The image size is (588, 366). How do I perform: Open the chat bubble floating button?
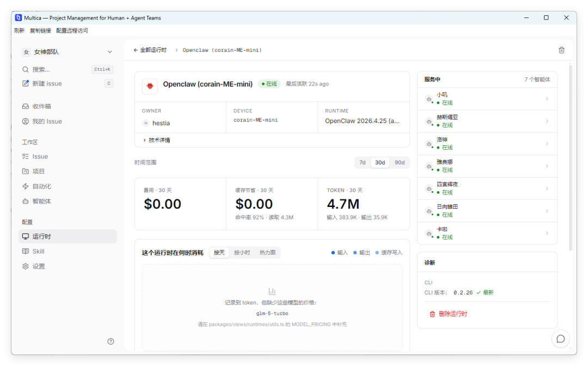561,339
